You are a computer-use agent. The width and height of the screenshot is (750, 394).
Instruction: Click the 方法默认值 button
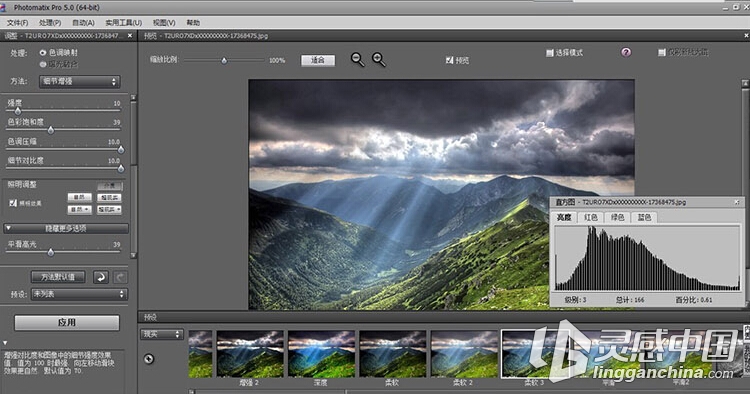(58, 277)
